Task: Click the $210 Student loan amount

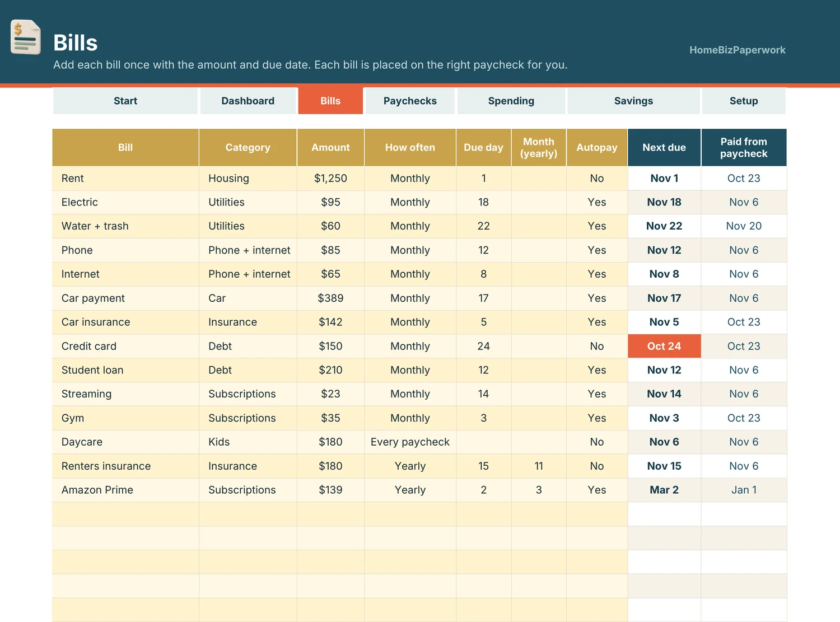Action: pyautogui.click(x=330, y=370)
